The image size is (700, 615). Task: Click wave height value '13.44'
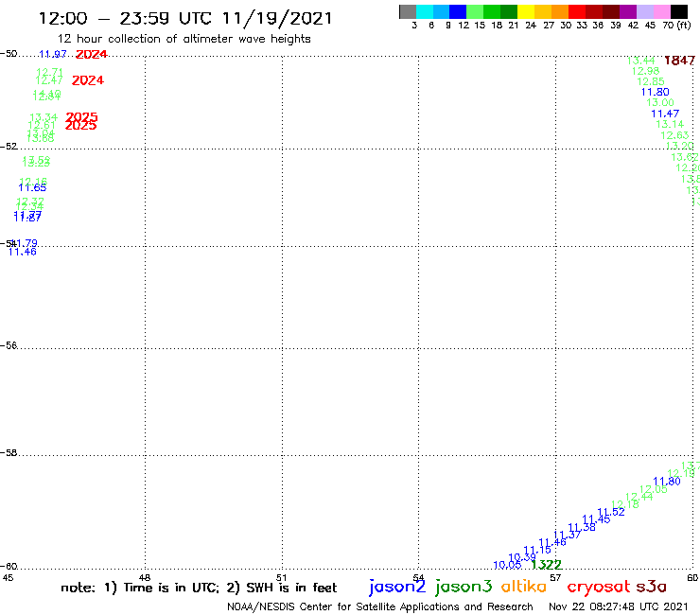click(x=640, y=61)
